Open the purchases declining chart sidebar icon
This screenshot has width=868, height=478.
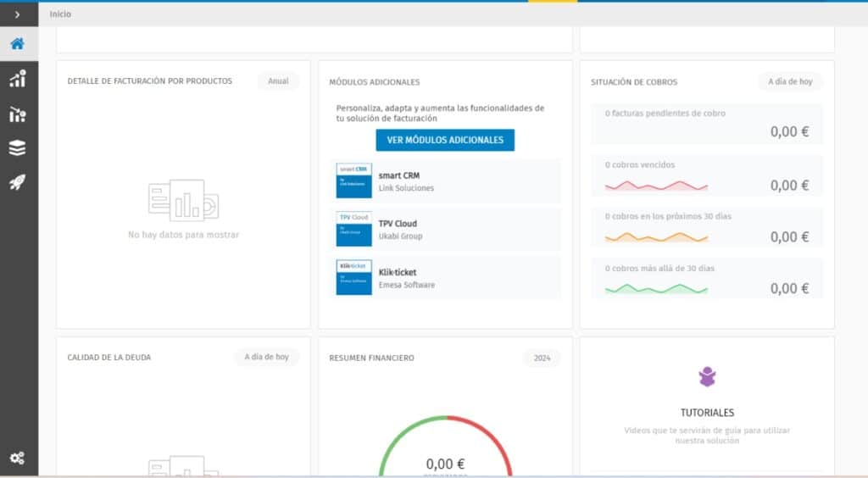18,114
